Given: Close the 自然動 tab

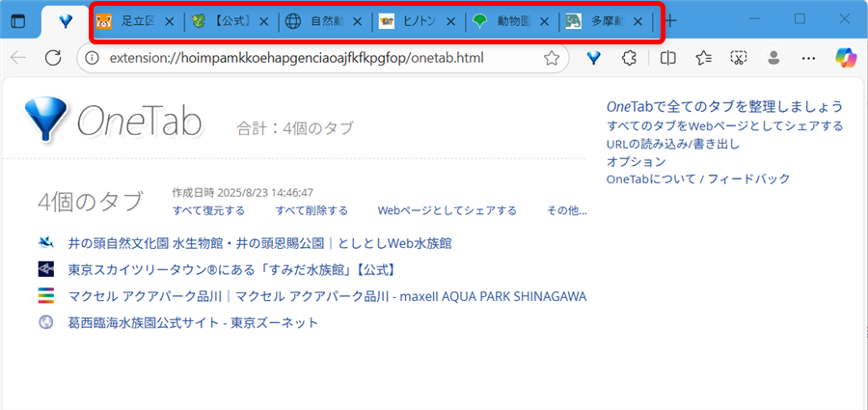Looking at the screenshot, I should [358, 21].
